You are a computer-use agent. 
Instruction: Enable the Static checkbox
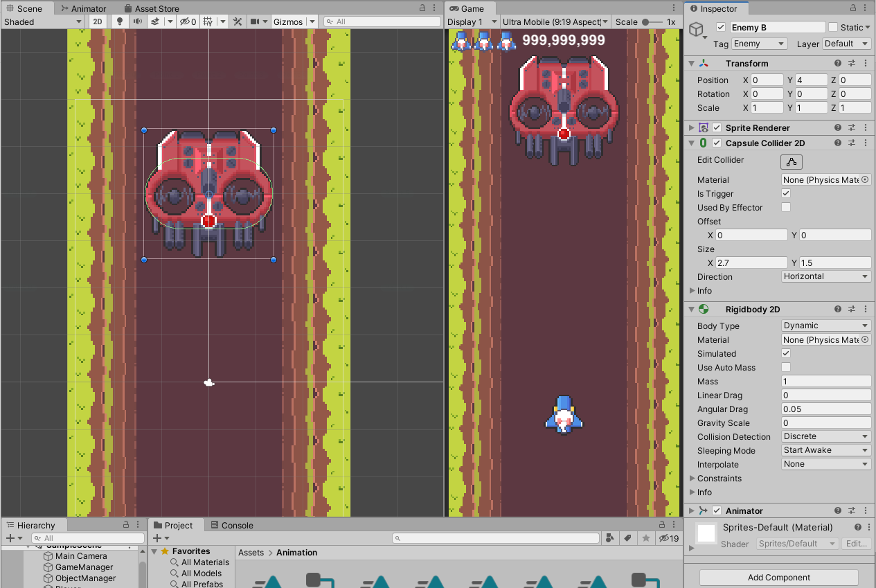[833, 27]
